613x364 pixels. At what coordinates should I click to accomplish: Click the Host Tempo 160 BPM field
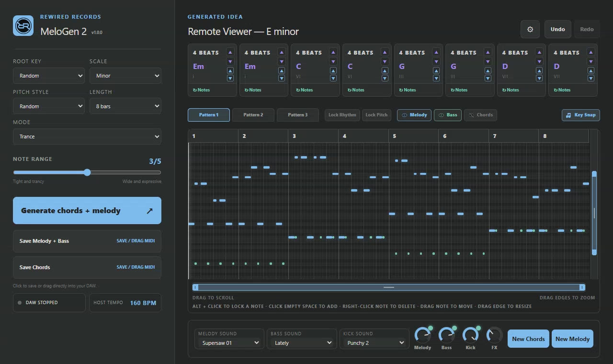(125, 303)
